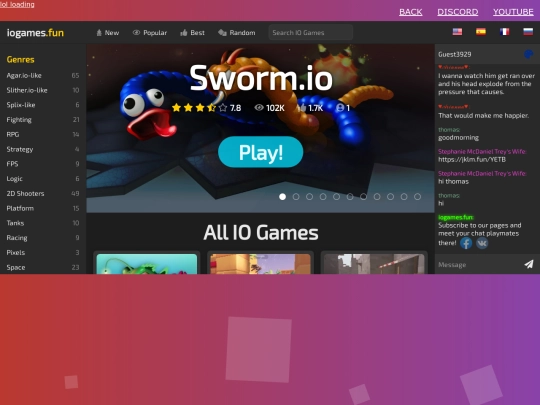540x405 pixels.
Task: Browse the Tanks genre
Action: point(43,223)
